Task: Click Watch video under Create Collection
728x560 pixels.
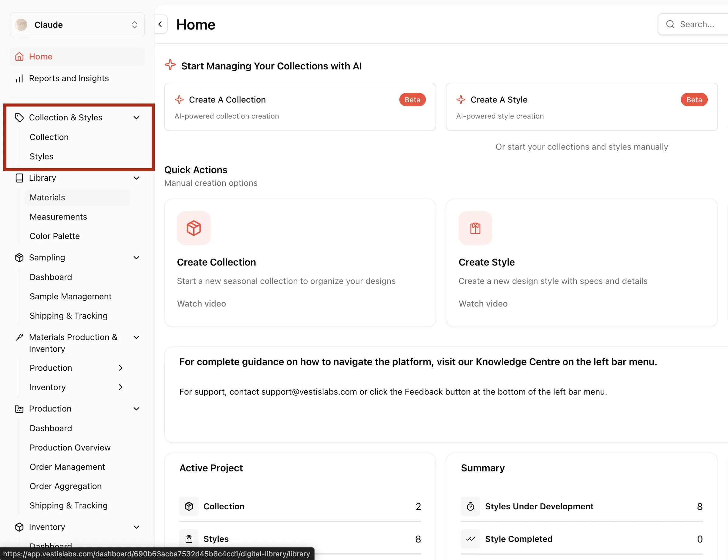Action: pyautogui.click(x=201, y=304)
